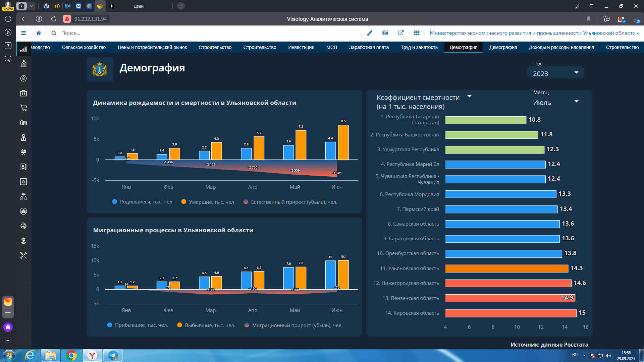Open the tools wrench sidebar icon

pos(23,255)
